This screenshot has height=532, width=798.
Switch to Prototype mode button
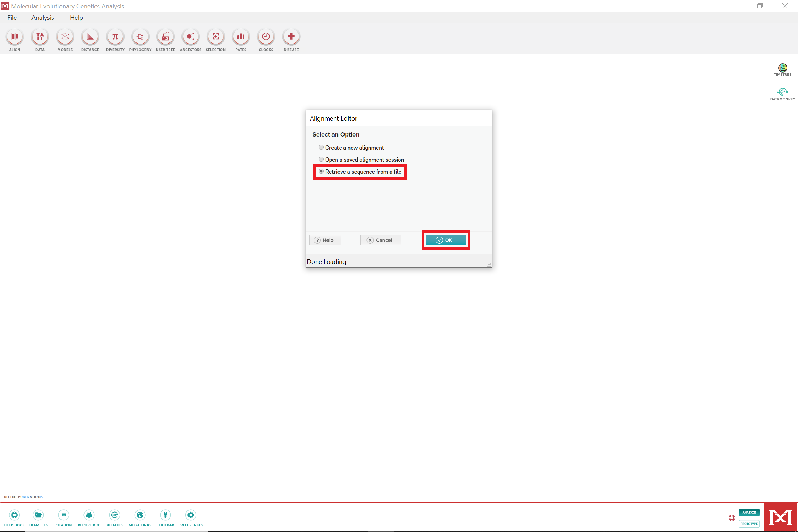click(x=749, y=524)
